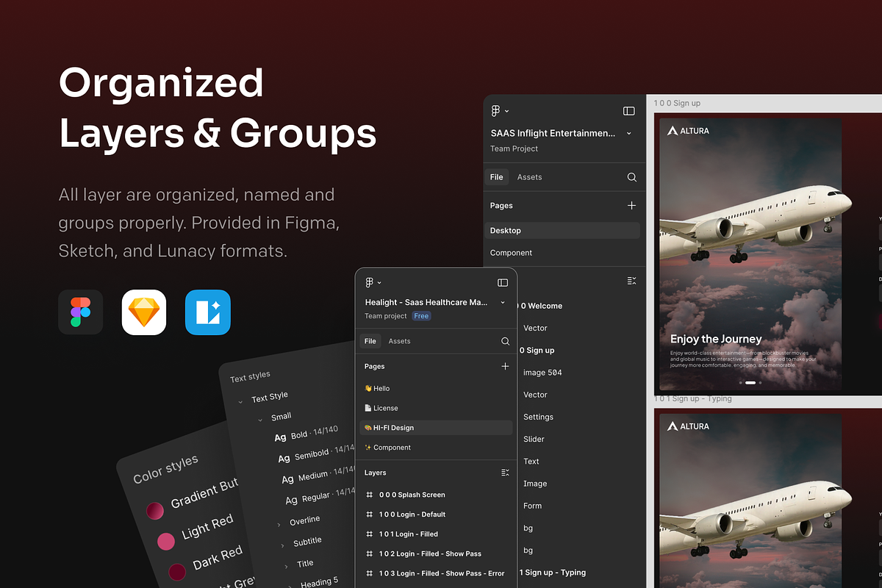Switch to Assets tab in SAAS Inflight panel
Screen dimensions: 882x588
coord(529,177)
